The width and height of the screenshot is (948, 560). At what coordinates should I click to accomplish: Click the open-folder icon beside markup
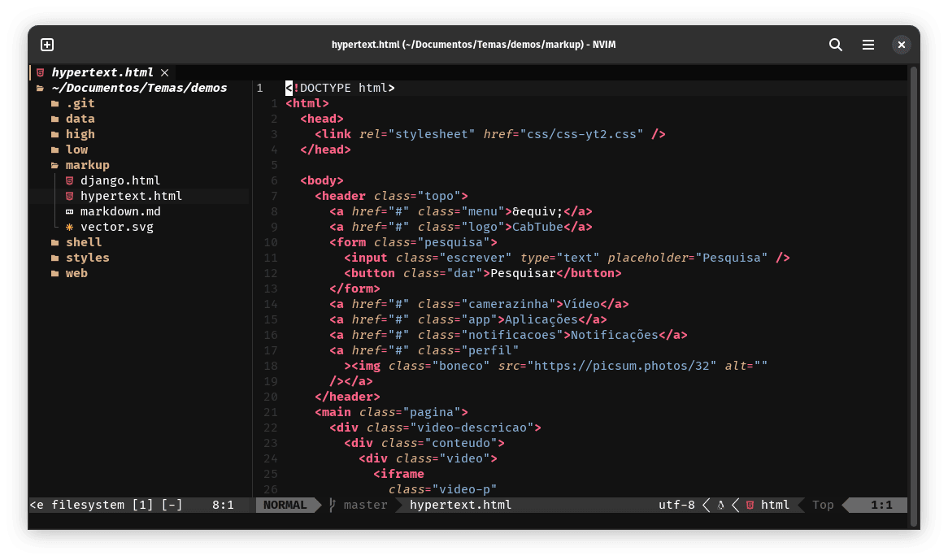point(55,165)
